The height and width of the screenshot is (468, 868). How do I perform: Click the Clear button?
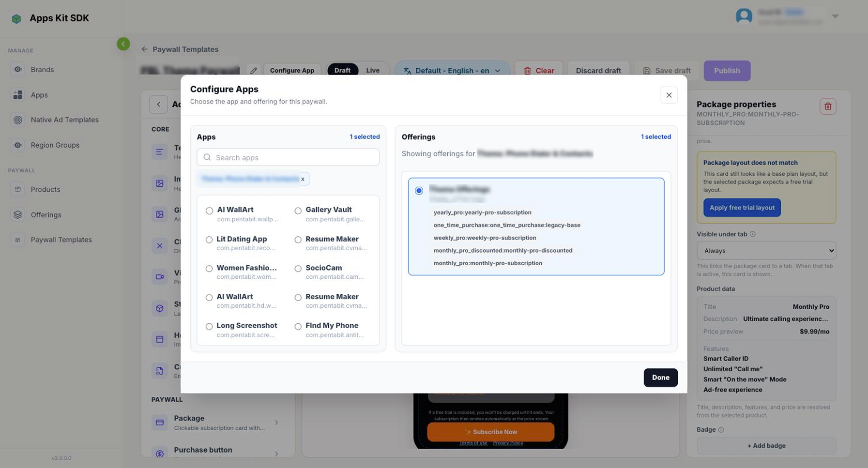pos(539,71)
